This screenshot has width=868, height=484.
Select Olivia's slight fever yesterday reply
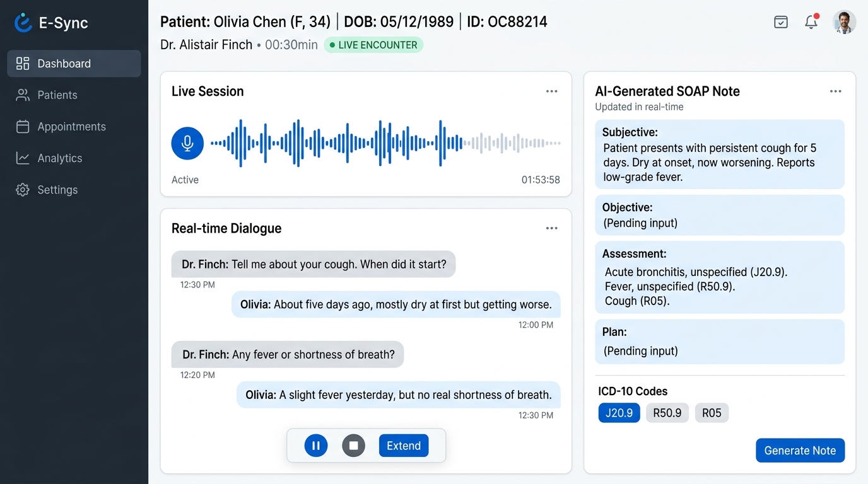(398, 395)
